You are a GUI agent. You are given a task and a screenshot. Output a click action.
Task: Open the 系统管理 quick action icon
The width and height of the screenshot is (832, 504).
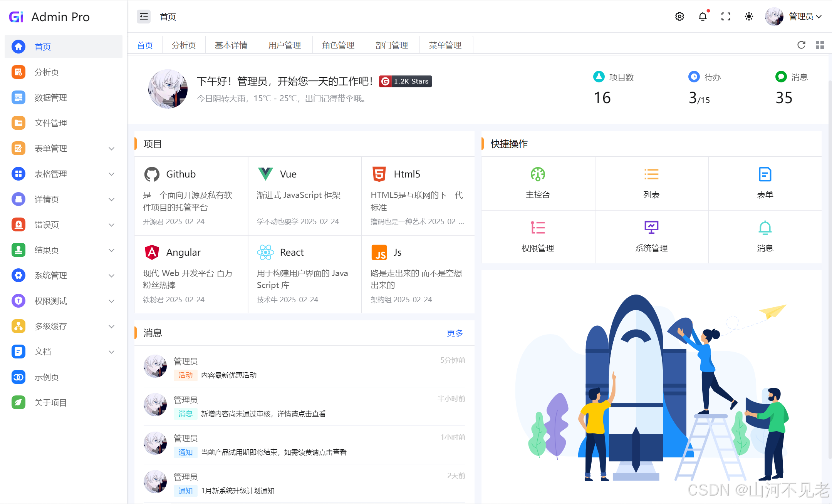[651, 228]
